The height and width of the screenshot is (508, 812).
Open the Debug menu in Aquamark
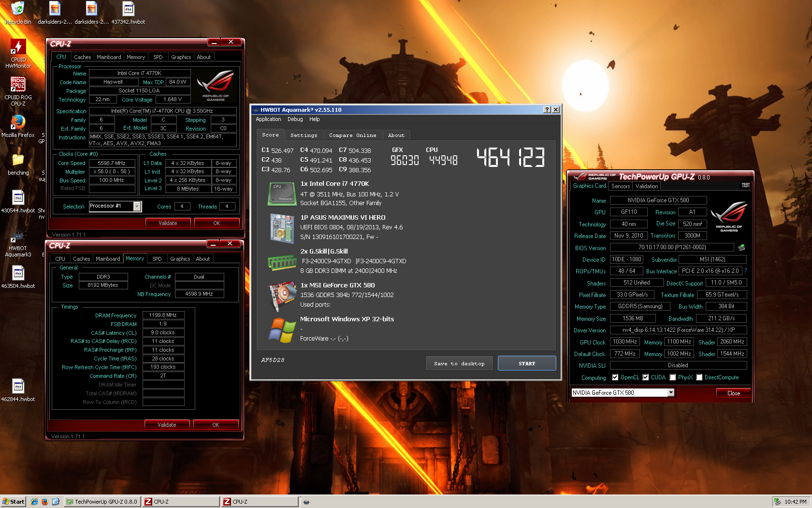(295, 119)
